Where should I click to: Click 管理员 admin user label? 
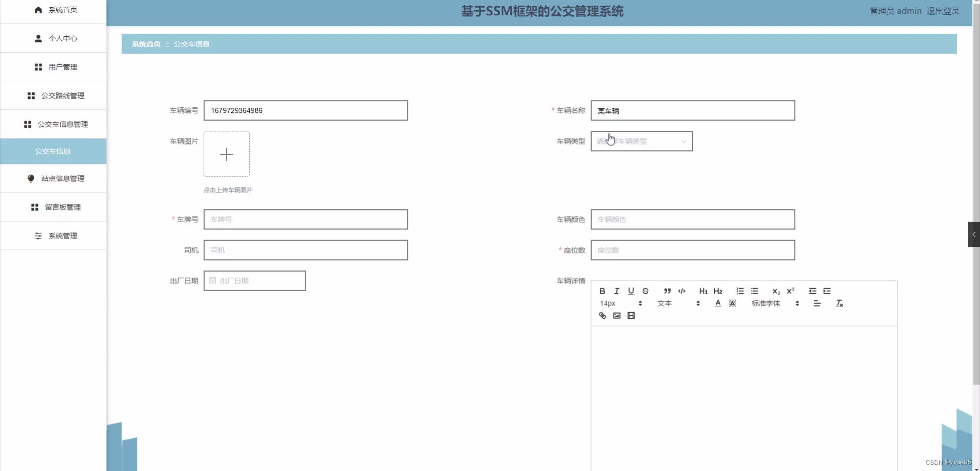point(895,11)
